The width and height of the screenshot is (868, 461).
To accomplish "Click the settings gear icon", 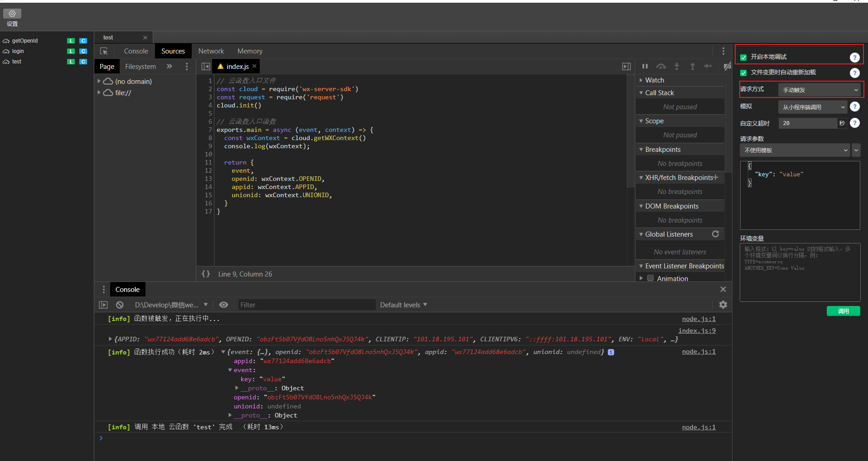I will click(12, 14).
